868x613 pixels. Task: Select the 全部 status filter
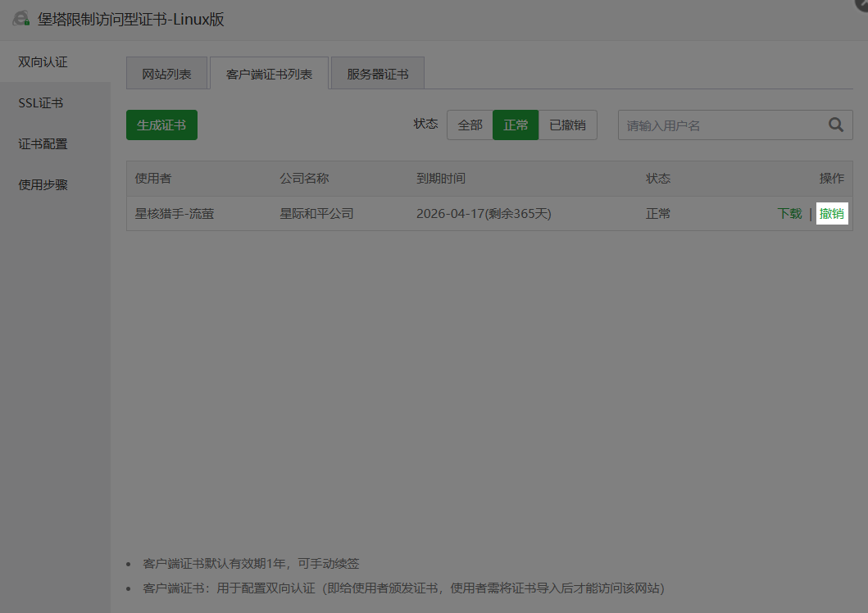469,124
